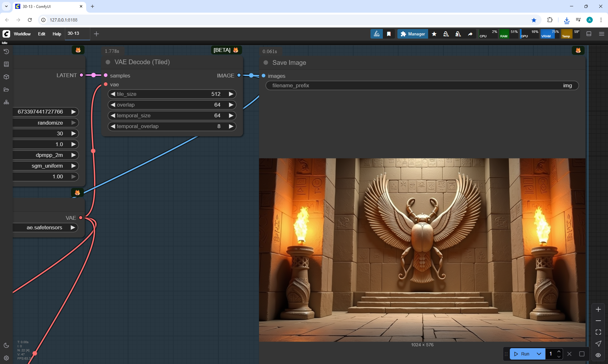Viewport: 608px width, 364px height.
Task: Collapse the VAE Decode (Tiled) node dot
Action: tap(108, 62)
